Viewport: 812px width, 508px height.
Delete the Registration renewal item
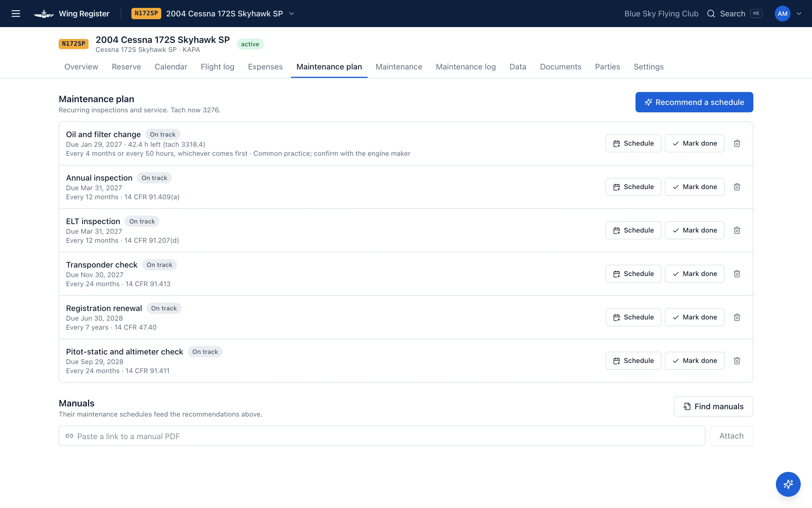(737, 317)
